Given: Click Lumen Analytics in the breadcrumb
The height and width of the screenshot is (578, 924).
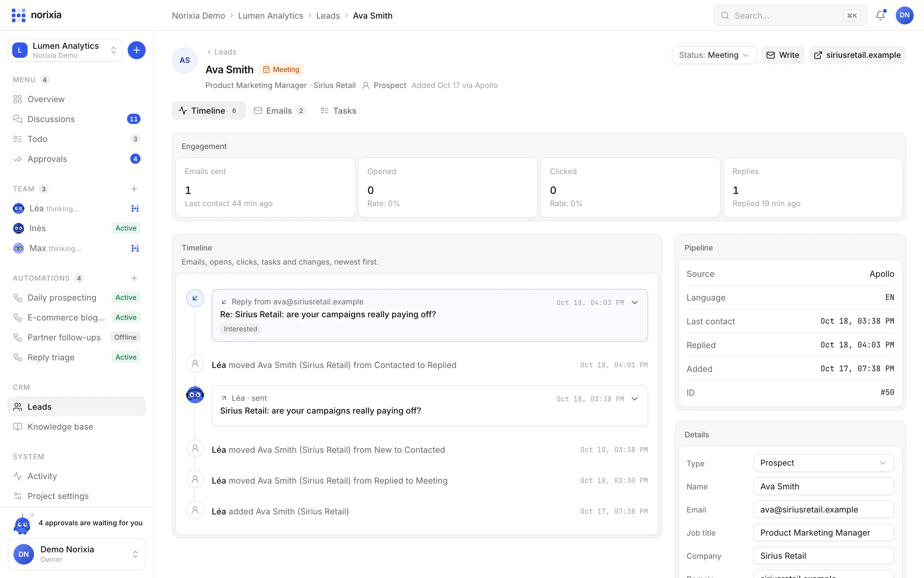Looking at the screenshot, I should 270,16.
